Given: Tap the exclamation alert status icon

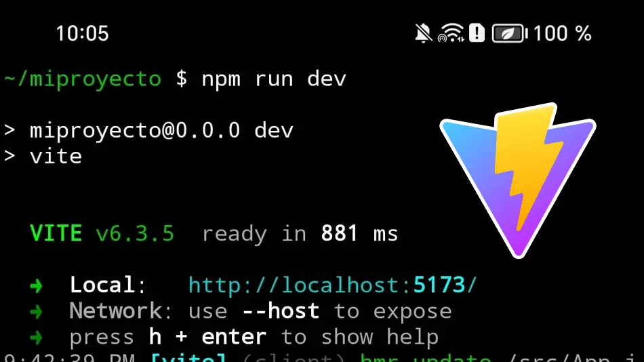Looking at the screenshot, I should click(477, 33).
